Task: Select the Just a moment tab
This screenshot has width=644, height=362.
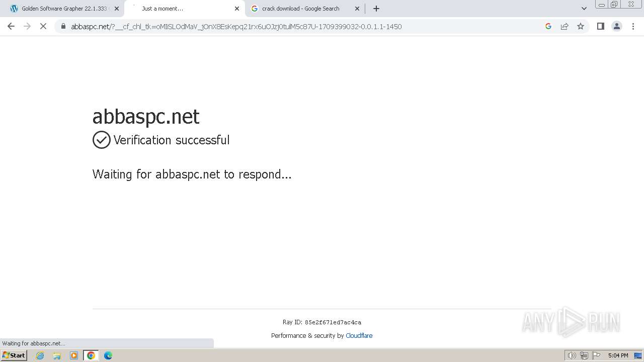Action: (184, 9)
